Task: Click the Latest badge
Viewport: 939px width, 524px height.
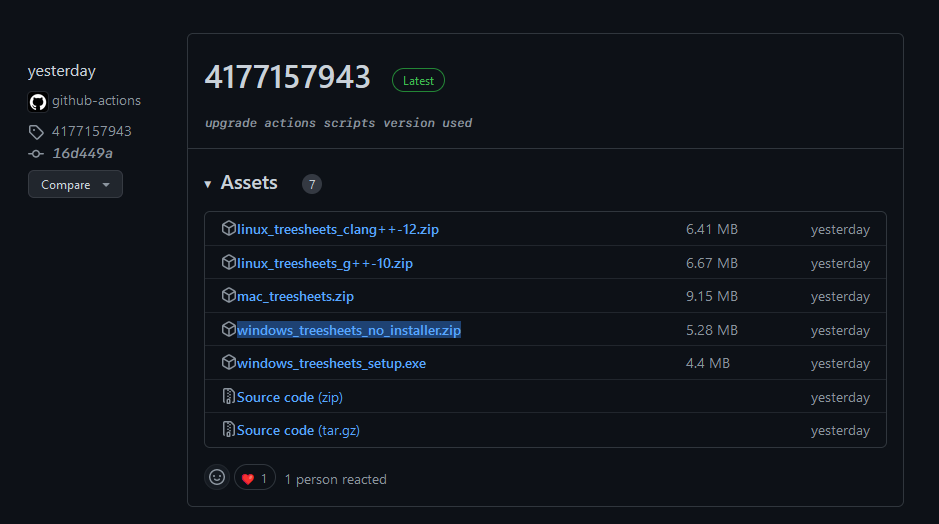Action: (418, 80)
